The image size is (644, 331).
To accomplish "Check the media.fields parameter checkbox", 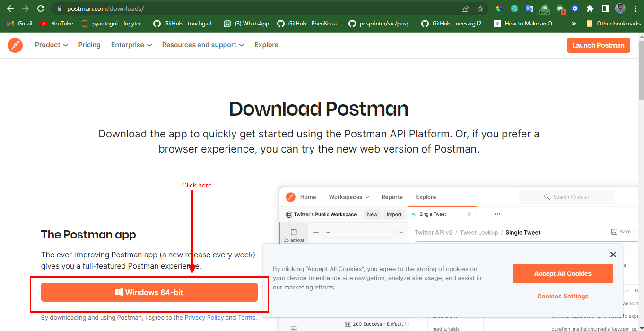I will click(x=420, y=328).
